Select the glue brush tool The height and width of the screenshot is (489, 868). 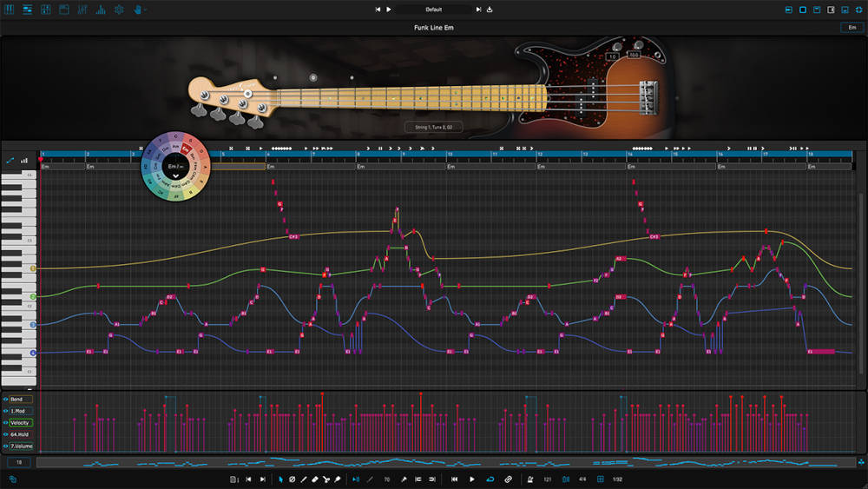point(338,479)
